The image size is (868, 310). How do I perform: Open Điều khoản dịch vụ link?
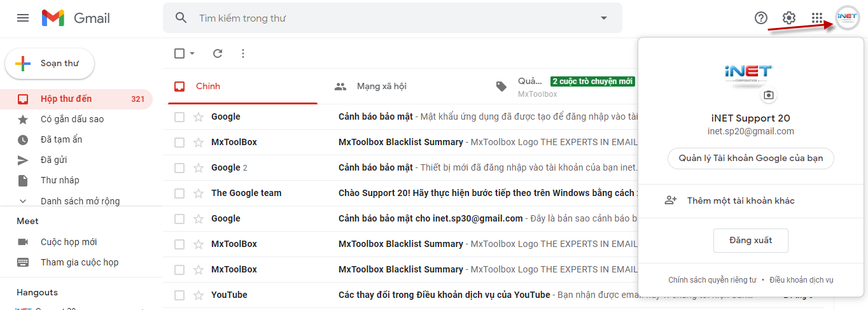tap(801, 280)
